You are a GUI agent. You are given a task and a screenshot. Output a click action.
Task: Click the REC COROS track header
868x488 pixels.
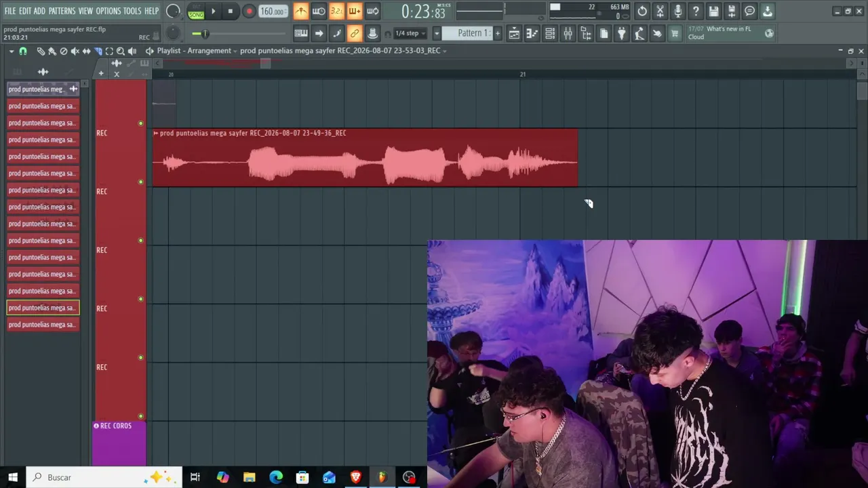click(119, 443)
